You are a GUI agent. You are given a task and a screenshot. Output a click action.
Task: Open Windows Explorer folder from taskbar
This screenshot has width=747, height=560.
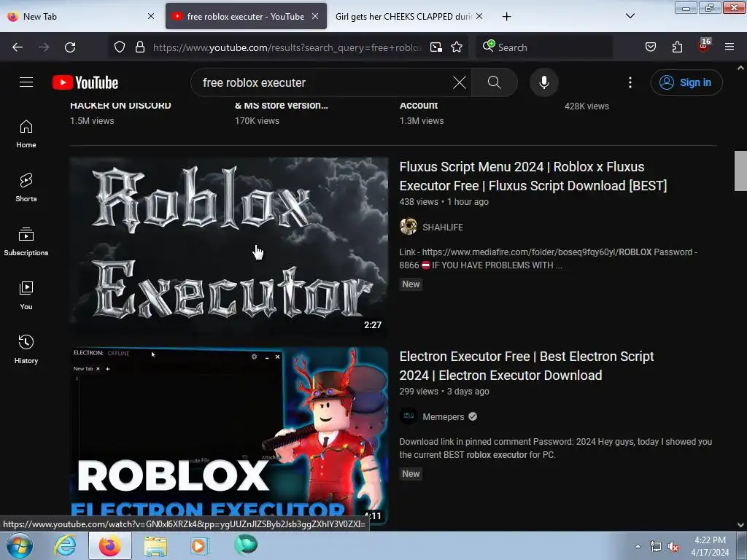(155, 545)
